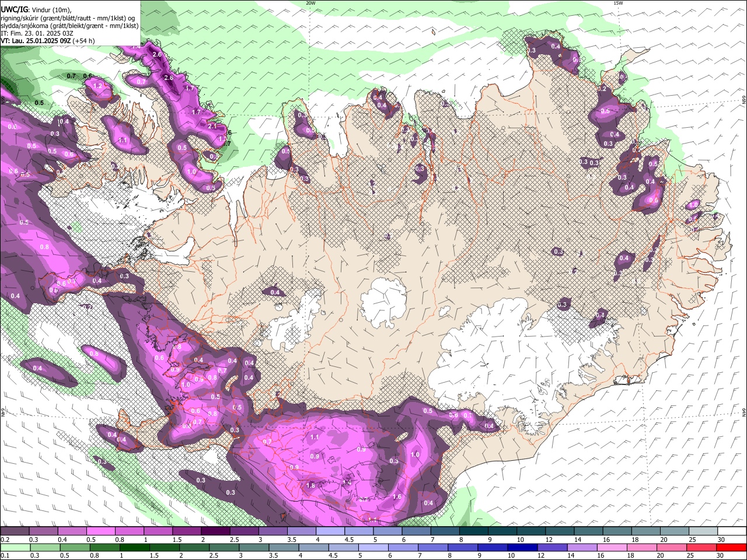Click the '0.2' label in the top legend row
747x560 pixels.
pyautogui.click(x=5, y=540)
